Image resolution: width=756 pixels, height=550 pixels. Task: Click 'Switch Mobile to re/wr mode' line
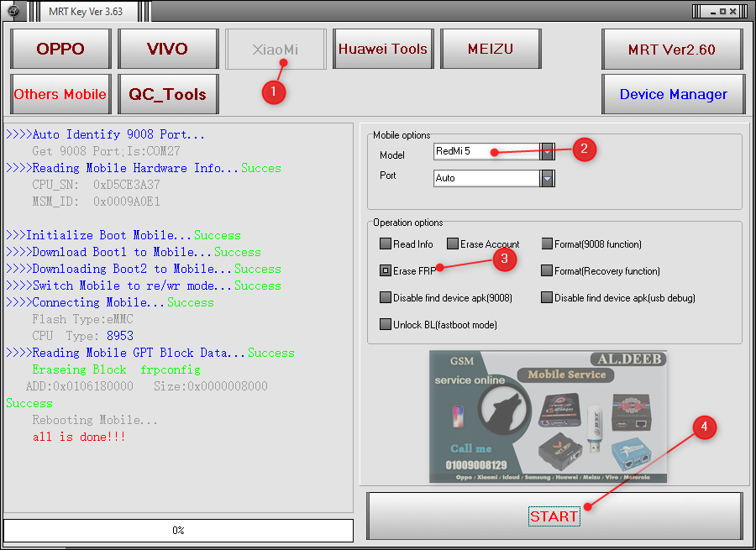click(x=143, y=285)
